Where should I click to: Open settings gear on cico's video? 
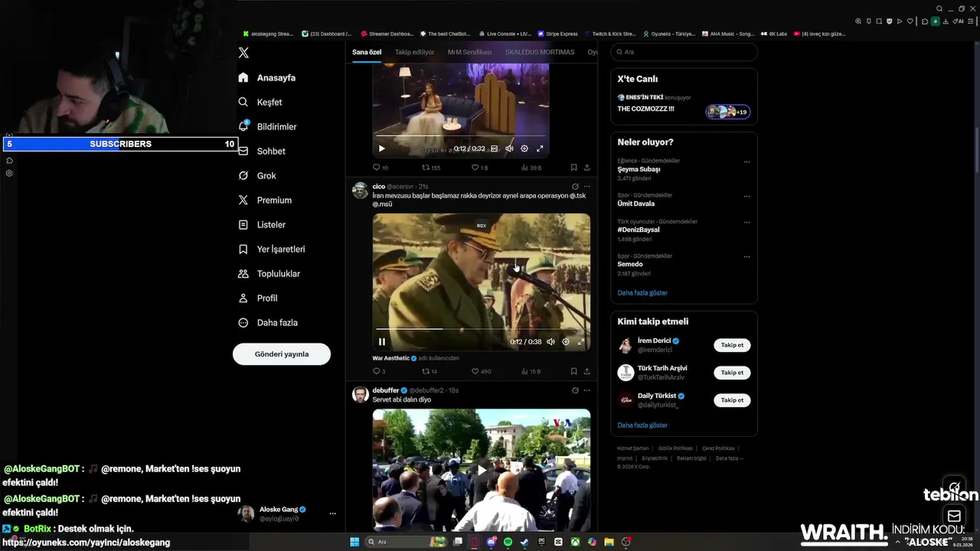pyautogui.click(x=566, y=341)
